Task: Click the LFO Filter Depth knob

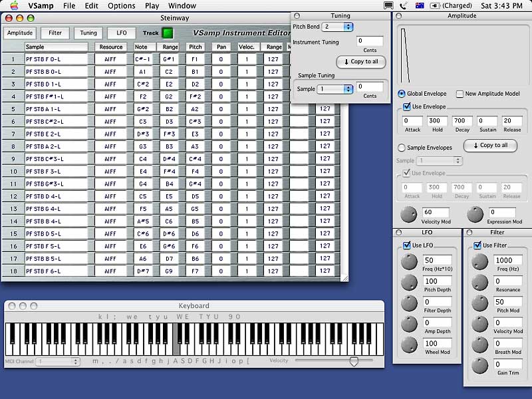Action: [x=409, y=303]
